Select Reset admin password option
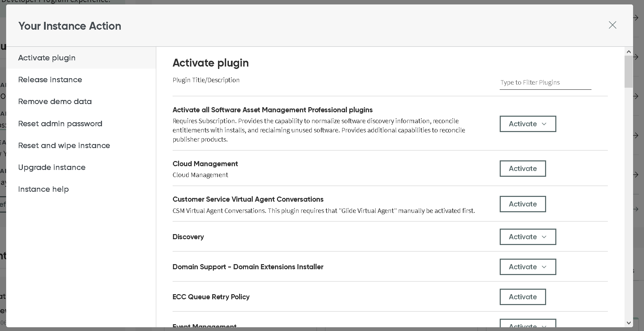The width and height of the screenshot is (644, 331). (60, 124)
